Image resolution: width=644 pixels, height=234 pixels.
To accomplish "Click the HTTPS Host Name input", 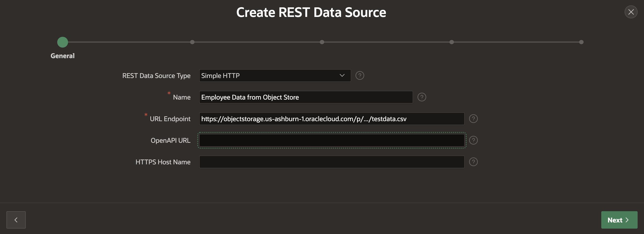I will click(x=332, y=162).
